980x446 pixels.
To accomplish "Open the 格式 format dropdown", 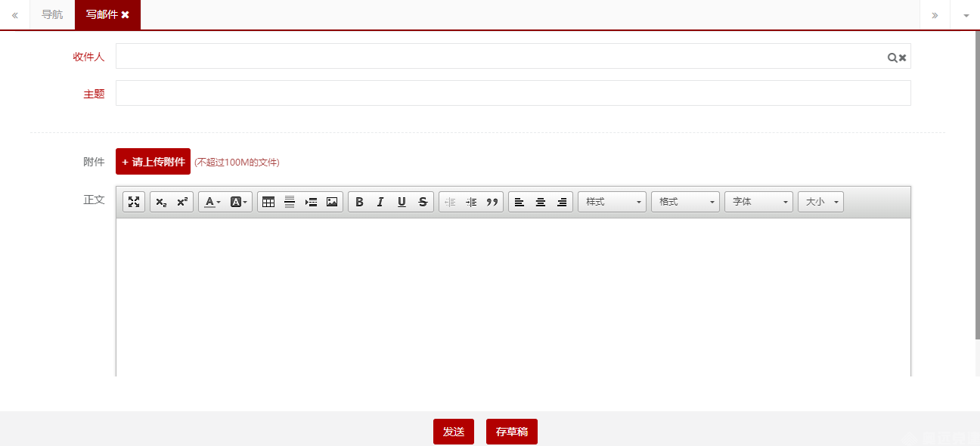I will coord(685,202).
